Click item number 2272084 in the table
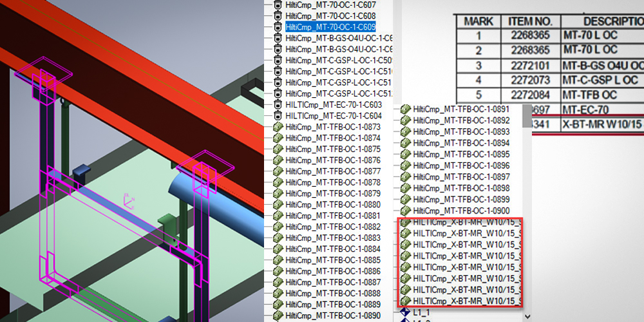The height and width of the screenshot is (322, 644). 530,95
